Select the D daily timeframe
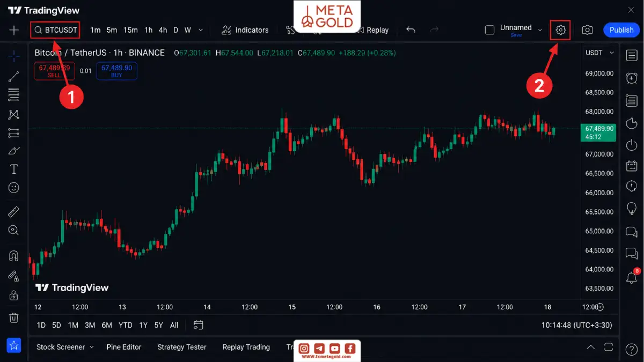Image resolution: width=644 pixels, height=362 pixels. coord(175,30)
